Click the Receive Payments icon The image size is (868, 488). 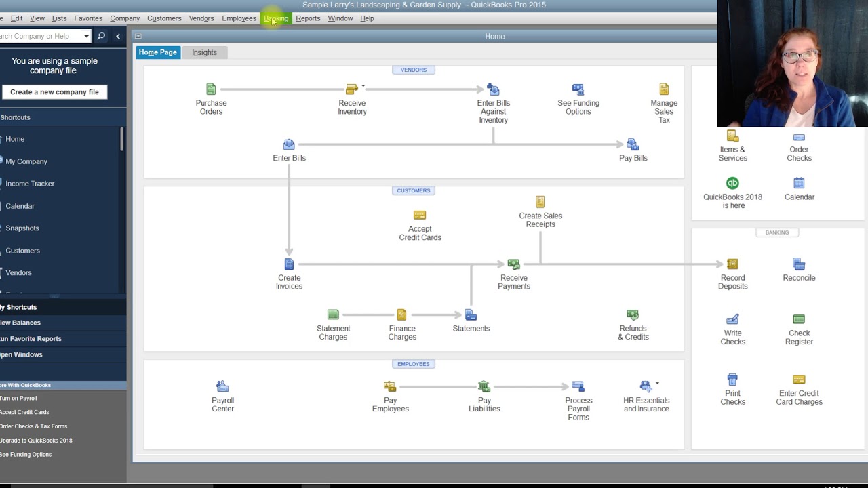pos(513,264)
